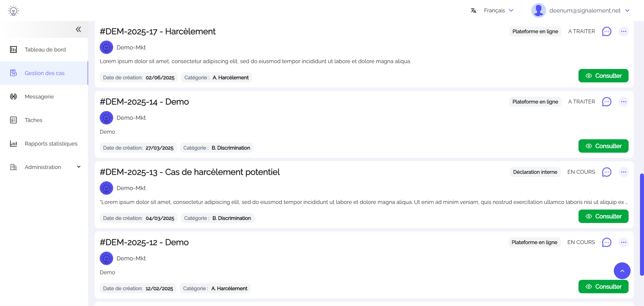Screen dimensions: 644x306
Task: Open three-dot menu for DEM-2025-12
Action: (x=623, y=242)
